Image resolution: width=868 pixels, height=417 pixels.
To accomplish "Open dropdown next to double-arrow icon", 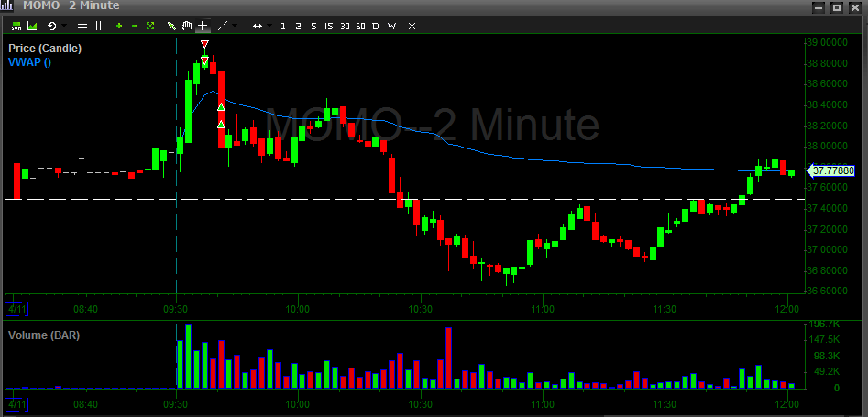I will tap(269, 26).
